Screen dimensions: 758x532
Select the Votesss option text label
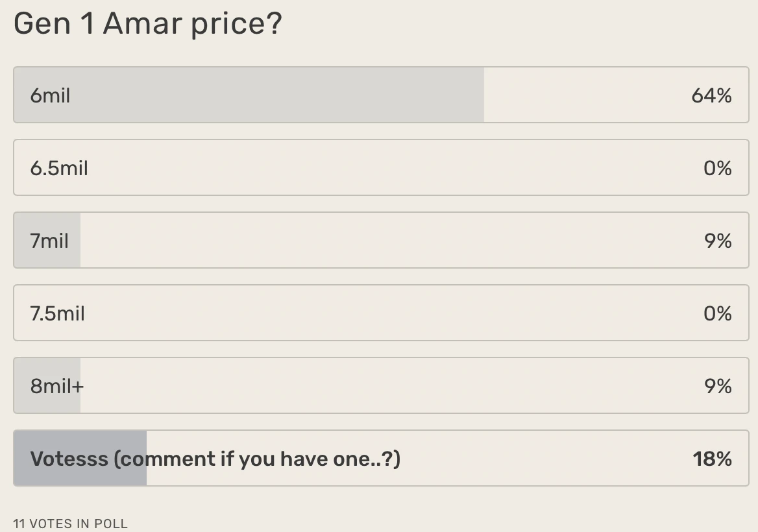pos(215,458)
